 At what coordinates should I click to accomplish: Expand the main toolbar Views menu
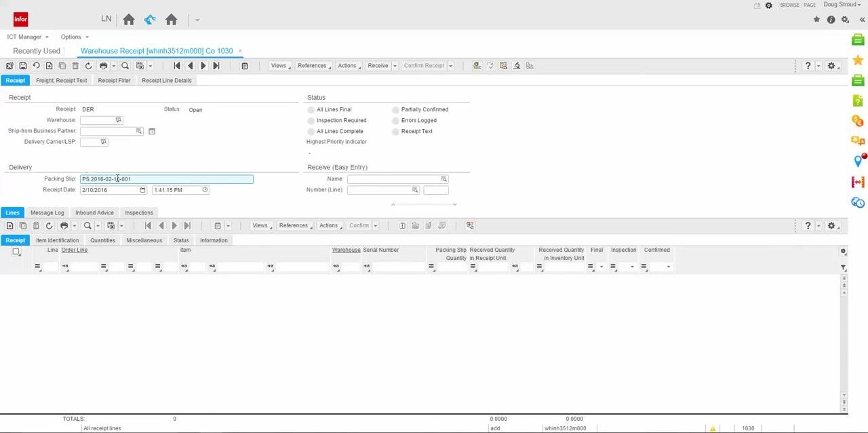281,66
